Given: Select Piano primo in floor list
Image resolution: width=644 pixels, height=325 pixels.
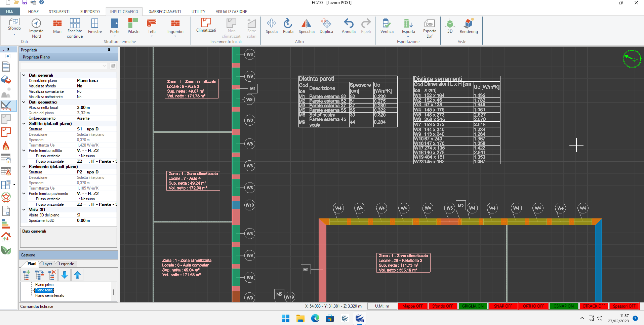Looking at the screenshot, I should (x=44, y=285).
